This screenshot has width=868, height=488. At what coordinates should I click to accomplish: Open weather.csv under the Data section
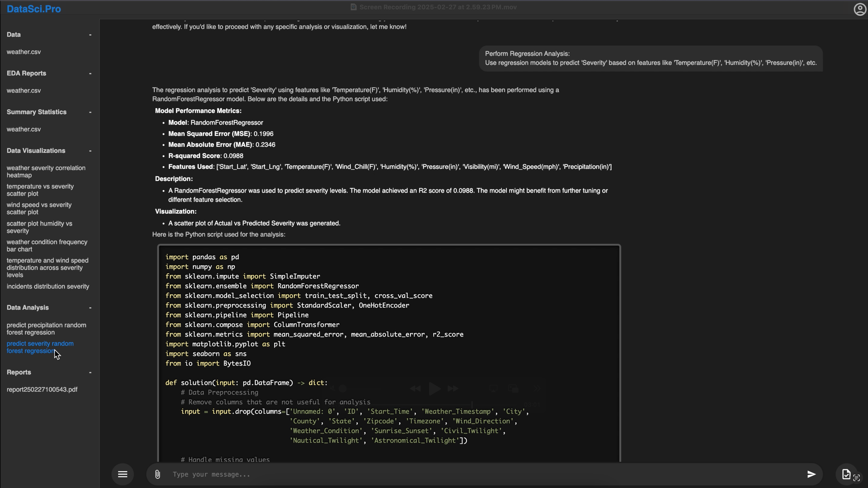(x=24, y=52)
